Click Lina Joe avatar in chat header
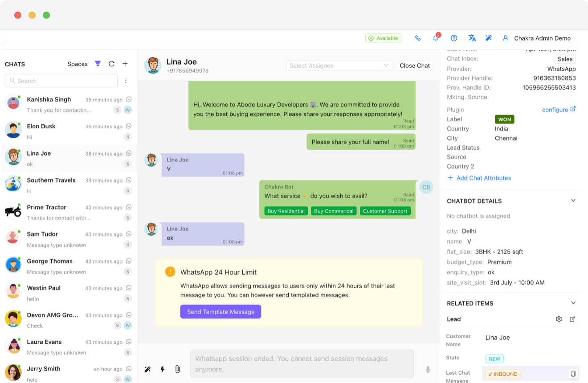 [153, 65]
